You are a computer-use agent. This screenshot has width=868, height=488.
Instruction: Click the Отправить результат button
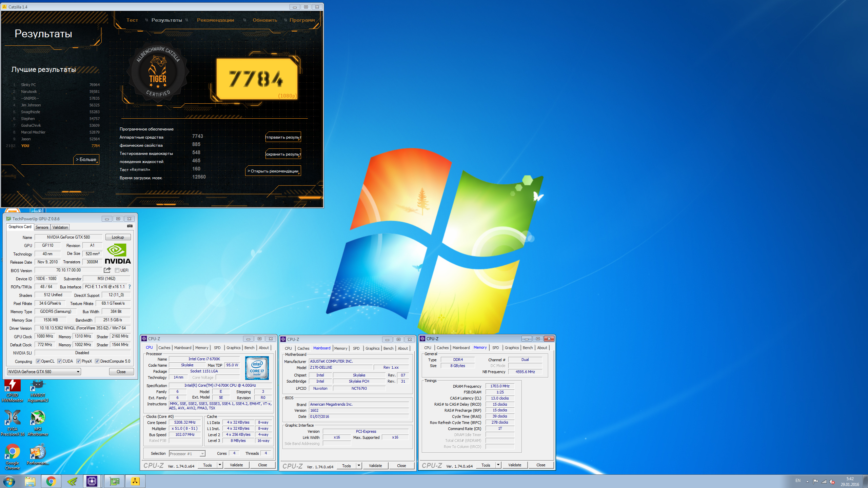(283, 137)
